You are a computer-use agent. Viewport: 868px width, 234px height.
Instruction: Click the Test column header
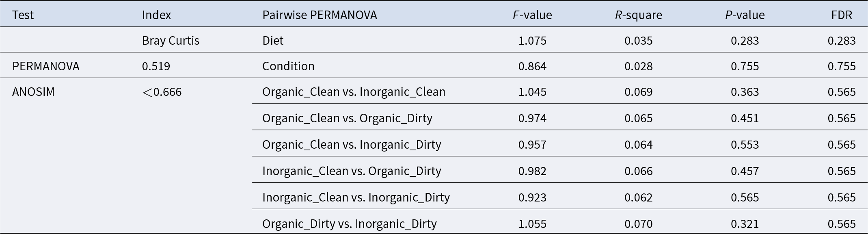[23, 15]
